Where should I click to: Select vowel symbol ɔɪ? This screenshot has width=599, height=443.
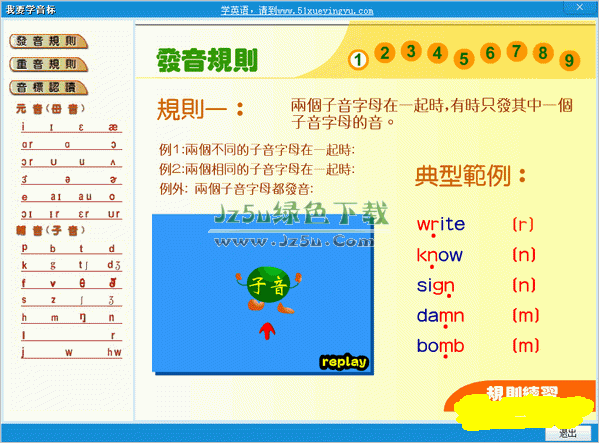(x=26, y=214)
